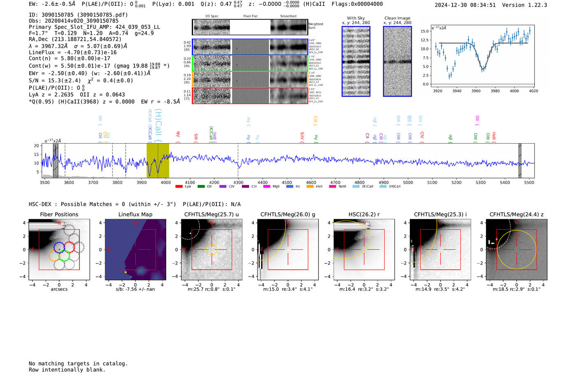Select the MgII magenta legend swatch
The image size is (576, 392).
(267, 186)
